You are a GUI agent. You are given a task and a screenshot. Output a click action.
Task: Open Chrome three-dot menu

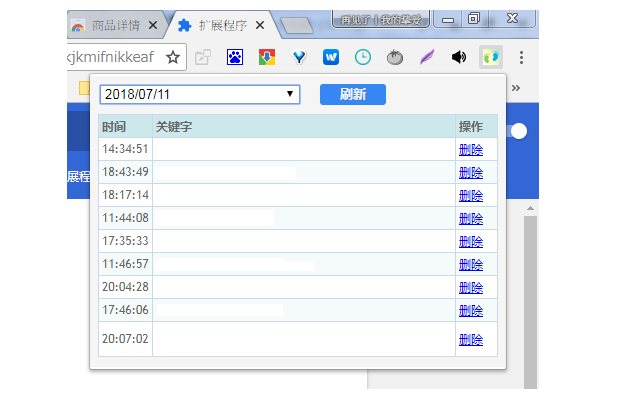point(520,58)
